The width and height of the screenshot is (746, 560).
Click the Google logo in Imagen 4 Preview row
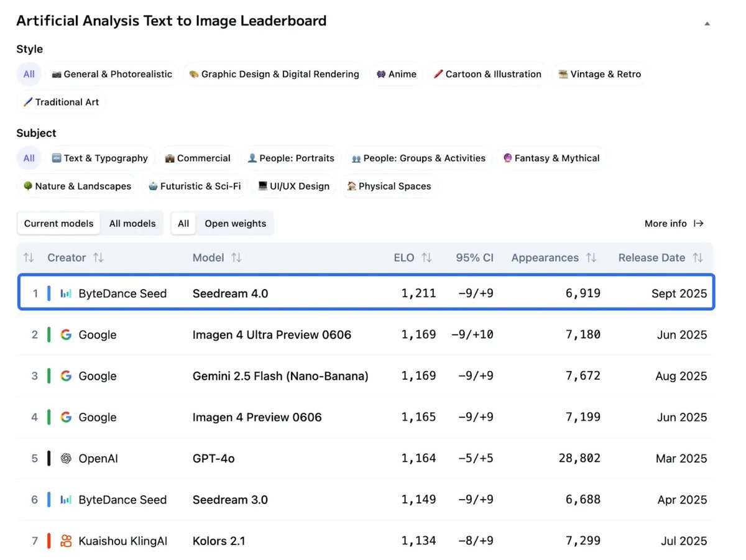pos(66,417)
